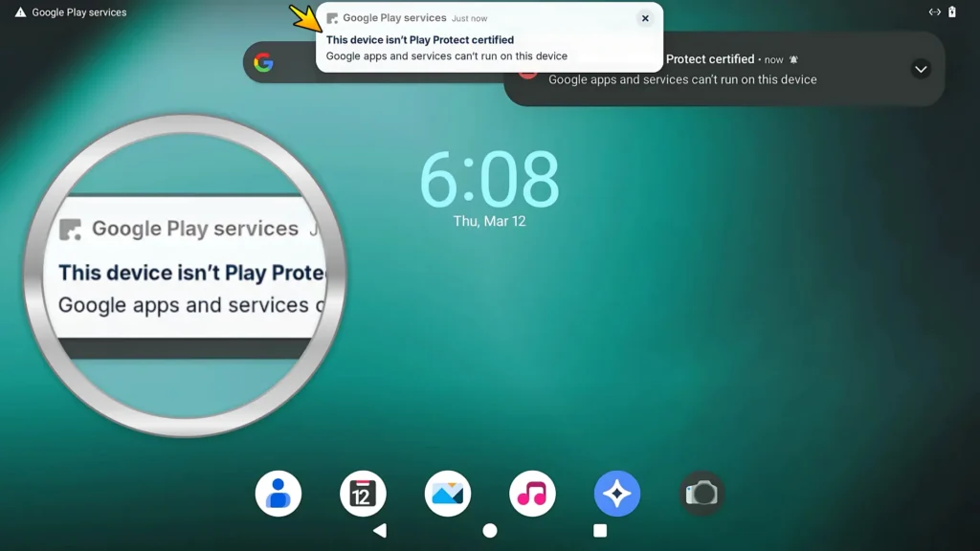Click the warning triangle status bar icon
Image resolution: width=980 pixels, height=551 pixels.
(21, 11)
